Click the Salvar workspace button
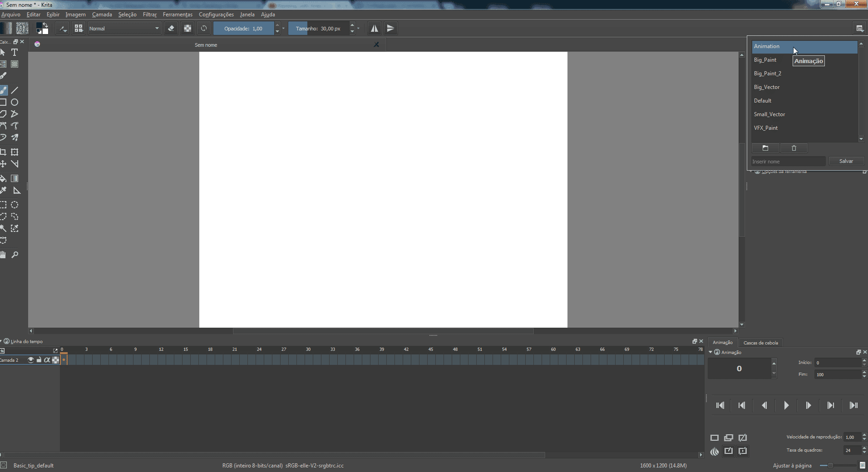The height and width of the screenshot is (472, 868). 846,161
